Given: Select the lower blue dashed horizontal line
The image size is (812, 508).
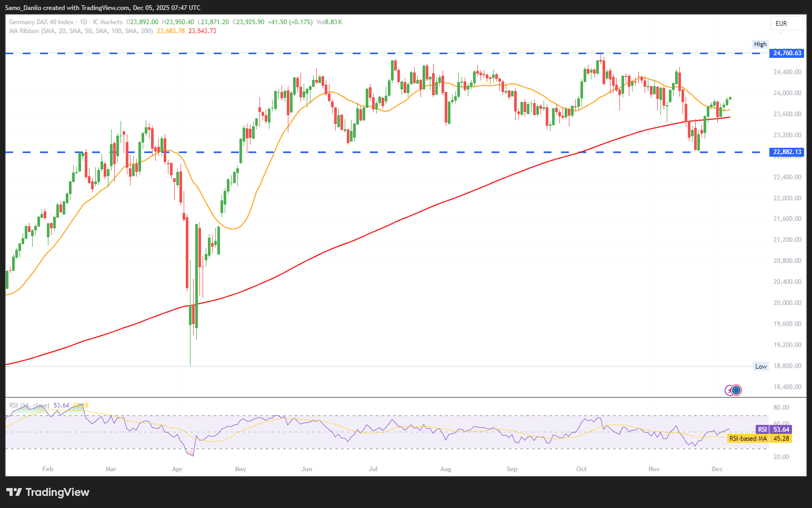Looking at the screenshot, I should 368,152.
